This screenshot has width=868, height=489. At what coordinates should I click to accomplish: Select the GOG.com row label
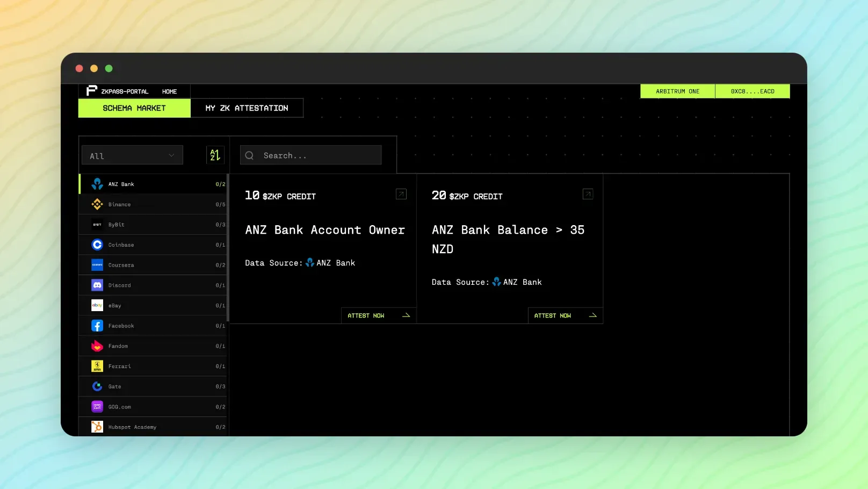click(120, 407)
